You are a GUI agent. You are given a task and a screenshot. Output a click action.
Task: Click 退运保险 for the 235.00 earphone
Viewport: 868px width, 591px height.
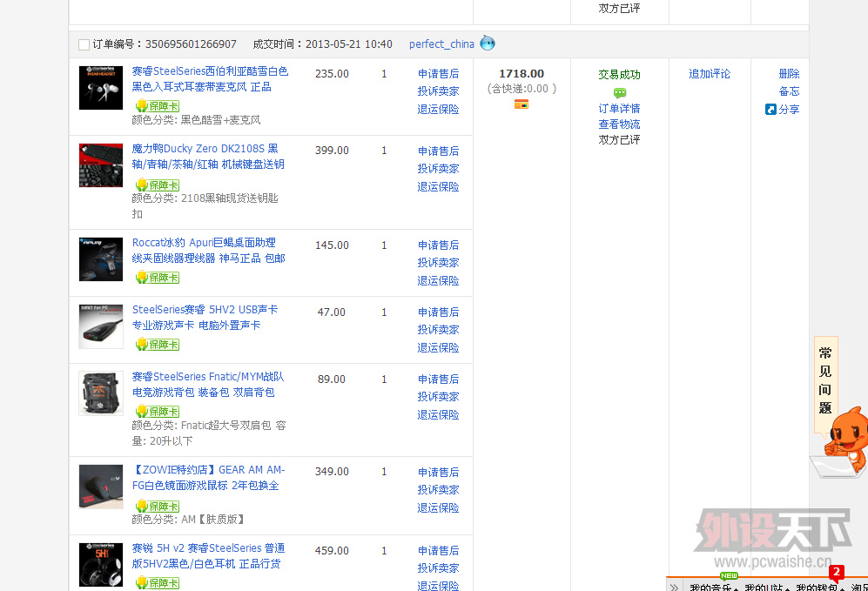[x=439, y=109]
